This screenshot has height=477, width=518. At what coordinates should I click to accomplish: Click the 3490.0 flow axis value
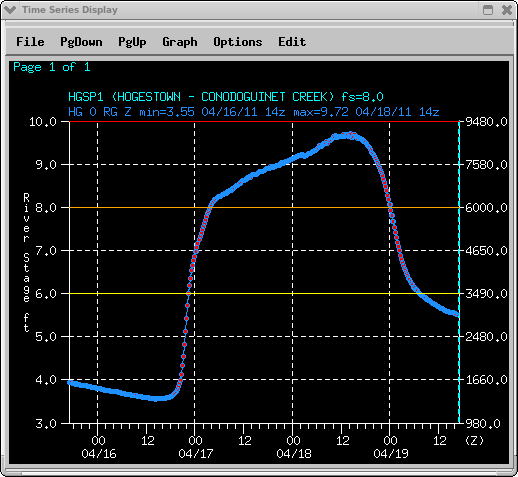point(486,294)
